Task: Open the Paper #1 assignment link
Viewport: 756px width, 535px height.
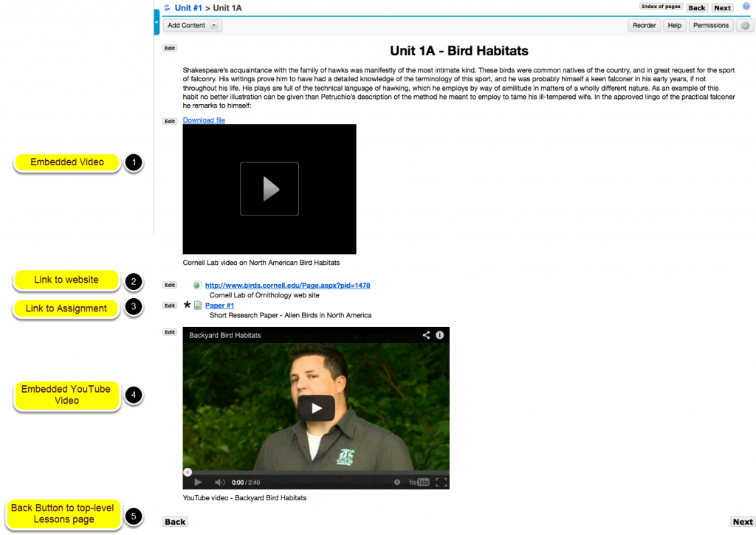Action: click(219, 305)
